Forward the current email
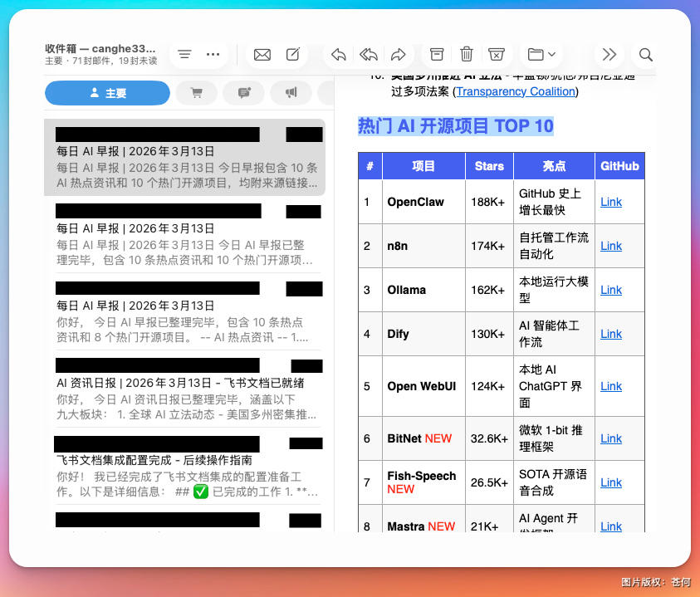The height and width of the screenshot is (597, 700). point(399,55)
